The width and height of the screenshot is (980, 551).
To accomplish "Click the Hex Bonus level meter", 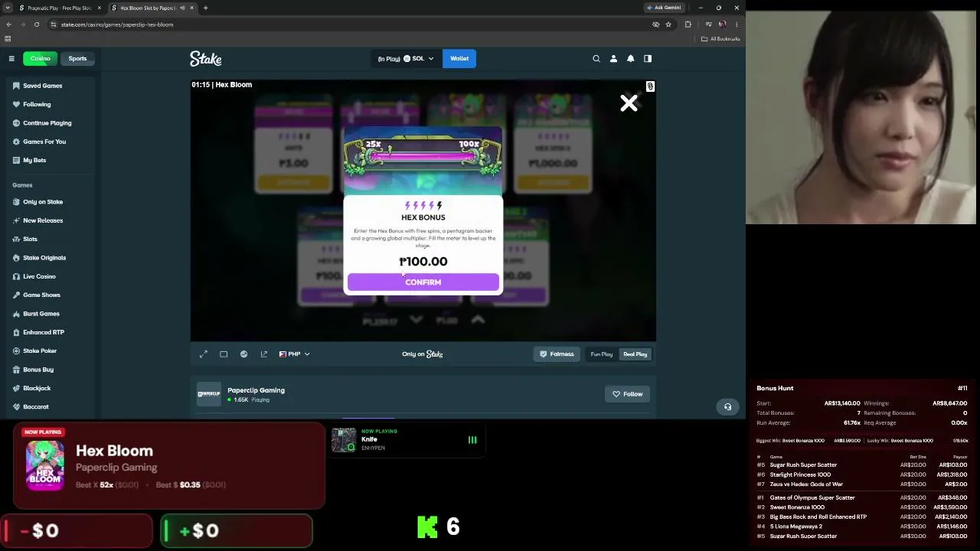I will pos(423,157).
